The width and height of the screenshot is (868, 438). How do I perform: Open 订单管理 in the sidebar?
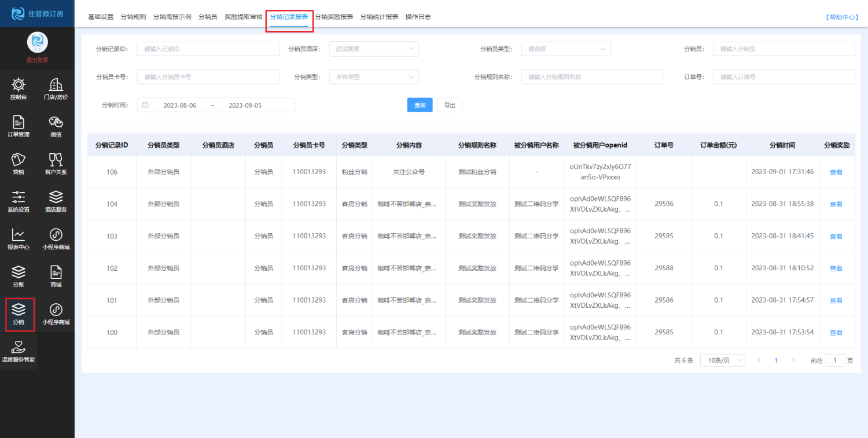click(19, 127)
